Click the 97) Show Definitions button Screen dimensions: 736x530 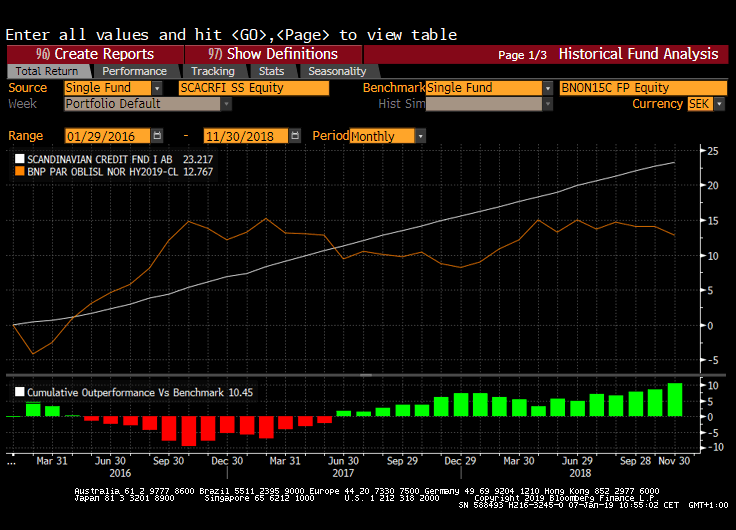pyautogui.click(x=273, y=54)
